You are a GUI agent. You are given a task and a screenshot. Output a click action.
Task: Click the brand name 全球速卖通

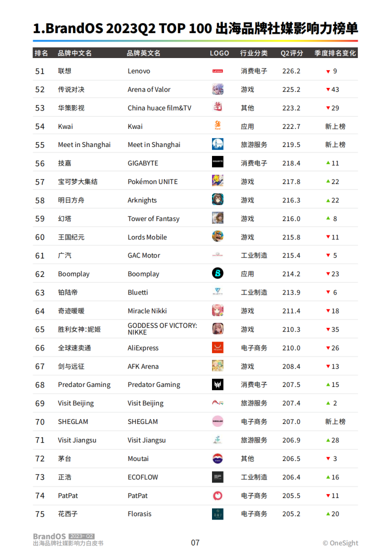[74, 348]
